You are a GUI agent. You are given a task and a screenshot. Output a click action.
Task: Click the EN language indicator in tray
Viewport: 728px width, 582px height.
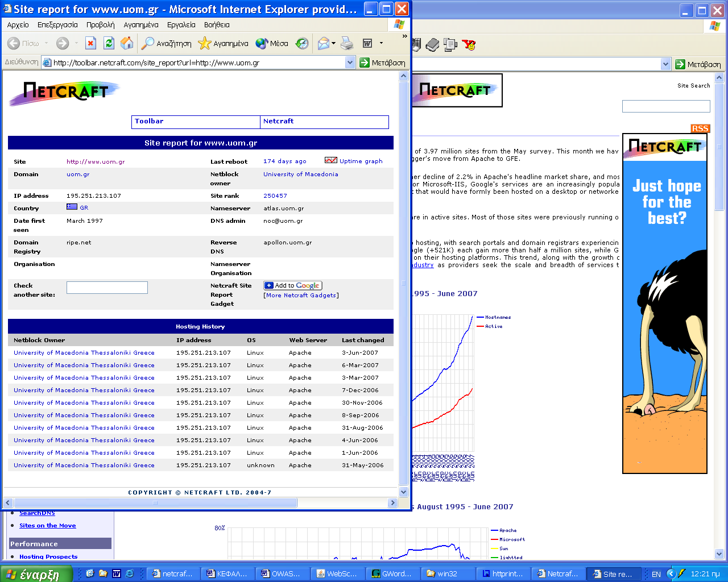(x=656, y=574)
